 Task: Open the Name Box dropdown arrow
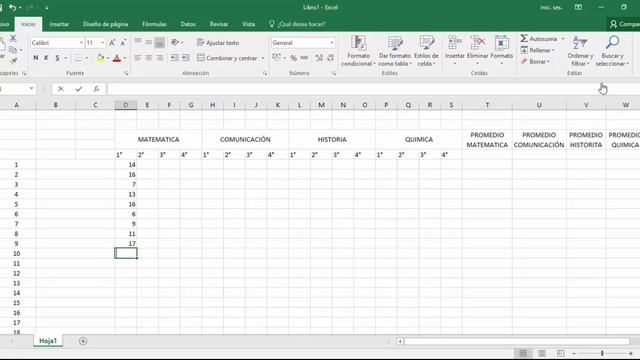click(31, 89)
